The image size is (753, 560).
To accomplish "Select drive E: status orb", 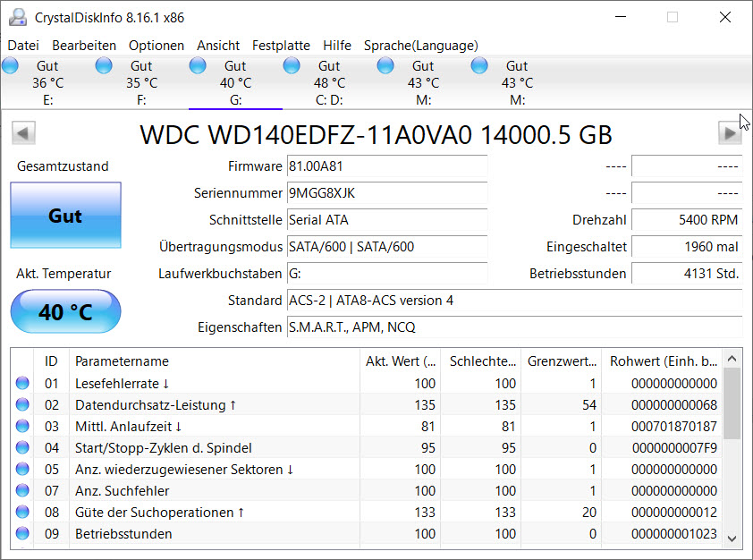I will tap(10, 66).
